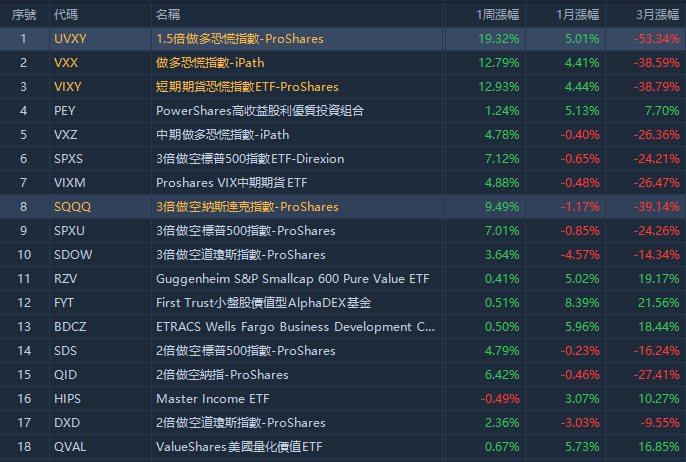Open ValueShares美國量化價值ETF name cell
Image resolution: width=686 pixels, height=462 pixels.
tap(239, 447)
